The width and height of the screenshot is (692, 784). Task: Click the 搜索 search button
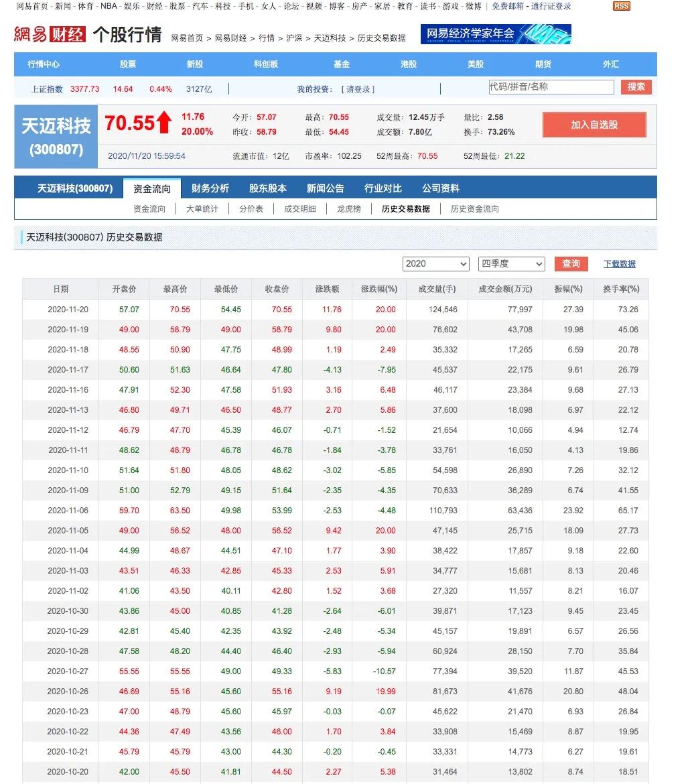[x=636, y=86]
